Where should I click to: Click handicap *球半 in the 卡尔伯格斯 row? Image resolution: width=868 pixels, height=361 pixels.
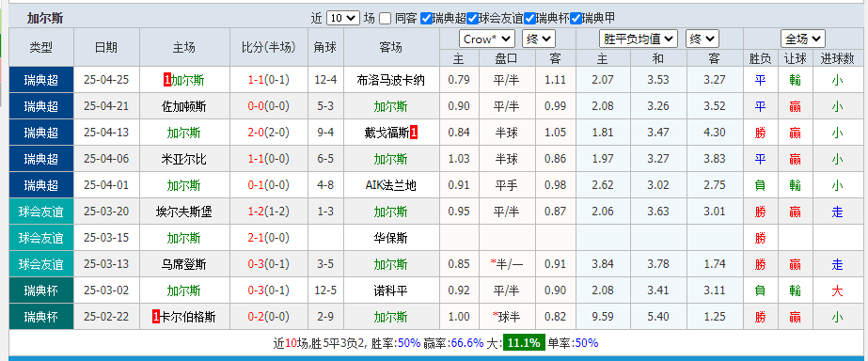507,317
